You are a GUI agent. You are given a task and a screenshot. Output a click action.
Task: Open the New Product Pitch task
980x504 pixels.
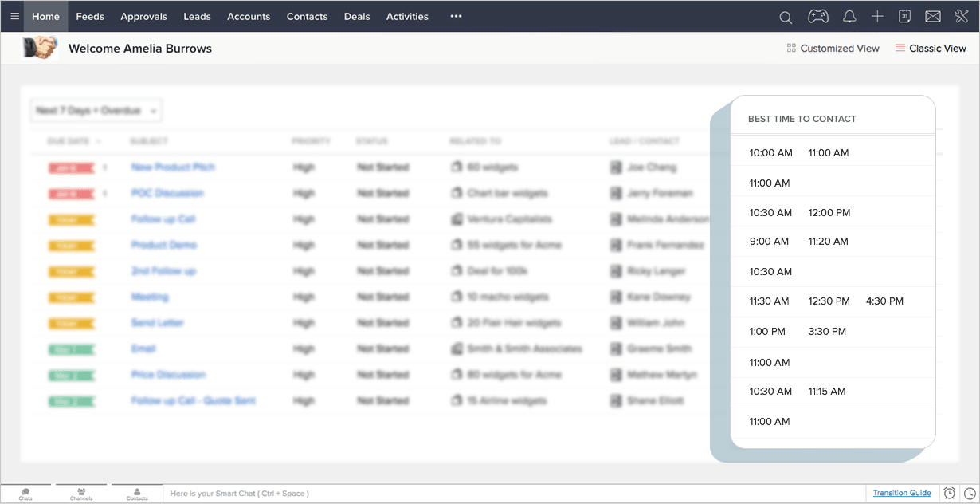174,167
